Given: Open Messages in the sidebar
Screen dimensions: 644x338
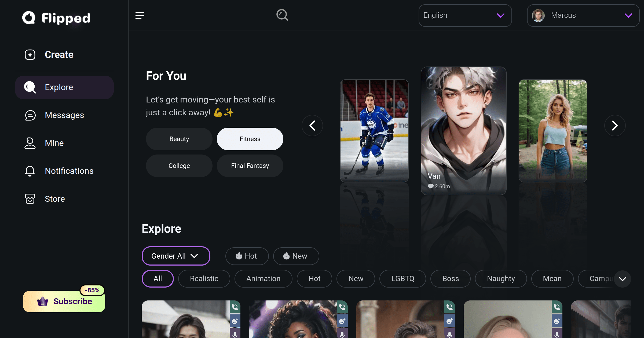Looking at the screenshot, I should [x=64, y=115].
